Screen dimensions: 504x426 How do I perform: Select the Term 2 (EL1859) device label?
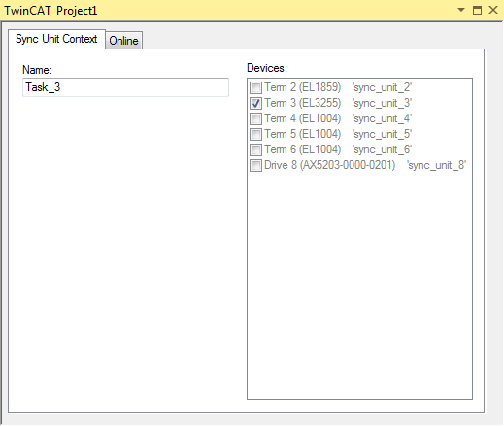click(303, 87)
